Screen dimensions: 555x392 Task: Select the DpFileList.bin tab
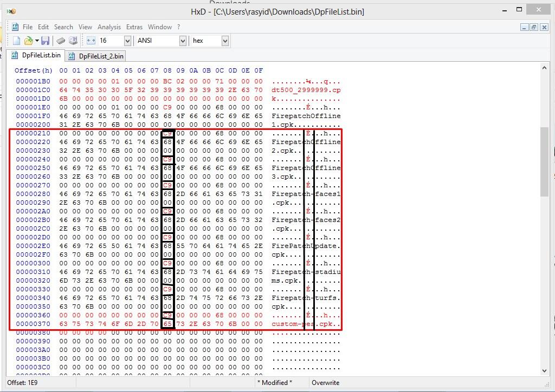pyautogui.click(x=36, y=55)
